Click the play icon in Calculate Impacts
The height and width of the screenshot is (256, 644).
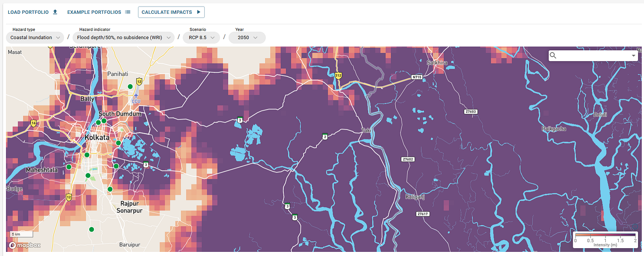tap(198, 12)
